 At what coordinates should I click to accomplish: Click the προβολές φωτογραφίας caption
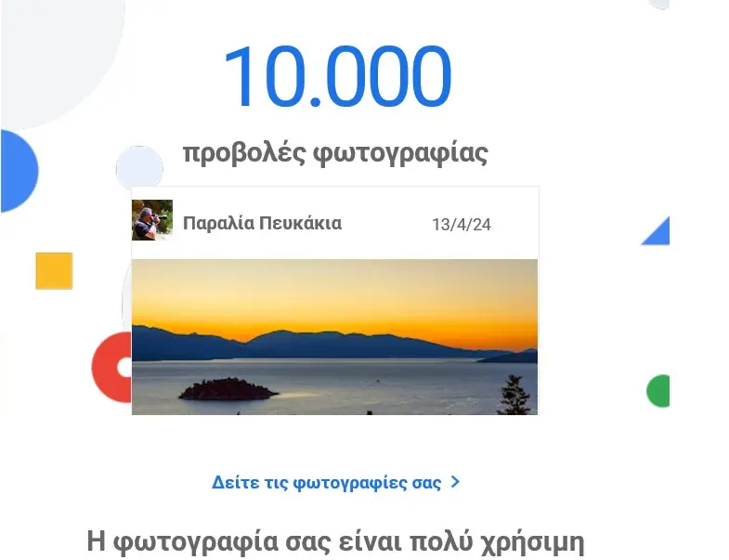335,152
